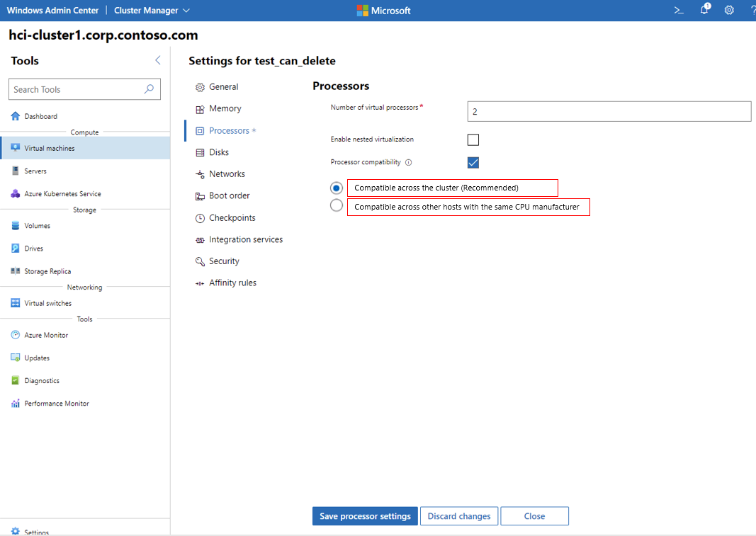Click Save processor settings button
This screenshot has width=756, height=536.
pyautogui.click(x=365, y=516)
